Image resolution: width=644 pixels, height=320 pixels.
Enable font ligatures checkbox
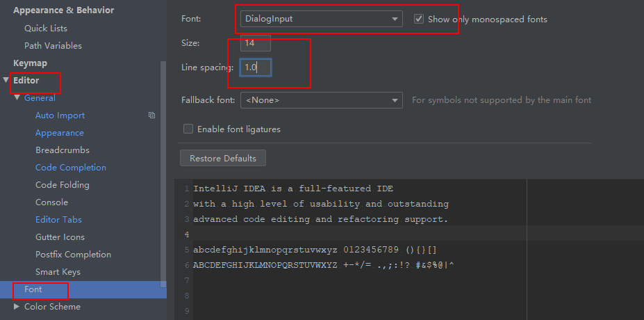[188, 129]
